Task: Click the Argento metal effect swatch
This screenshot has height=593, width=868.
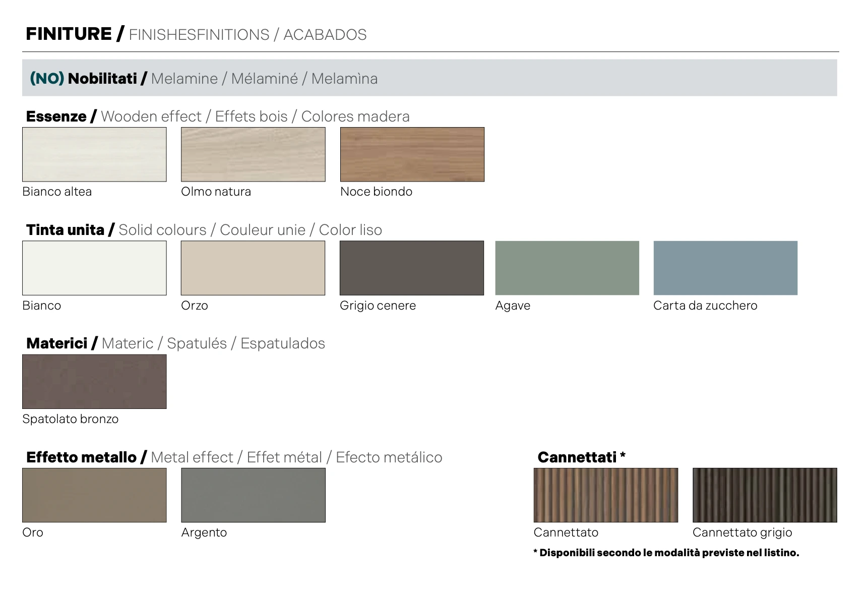Action: coord(253,495)
